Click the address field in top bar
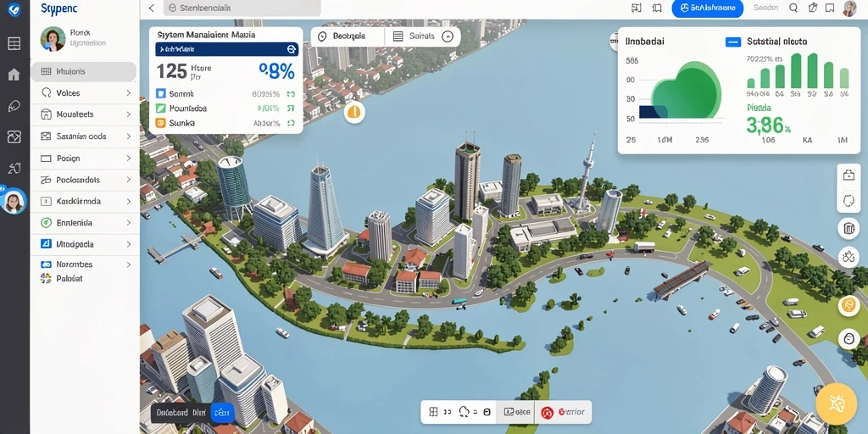Screen dimensions: 868x434 242,8
